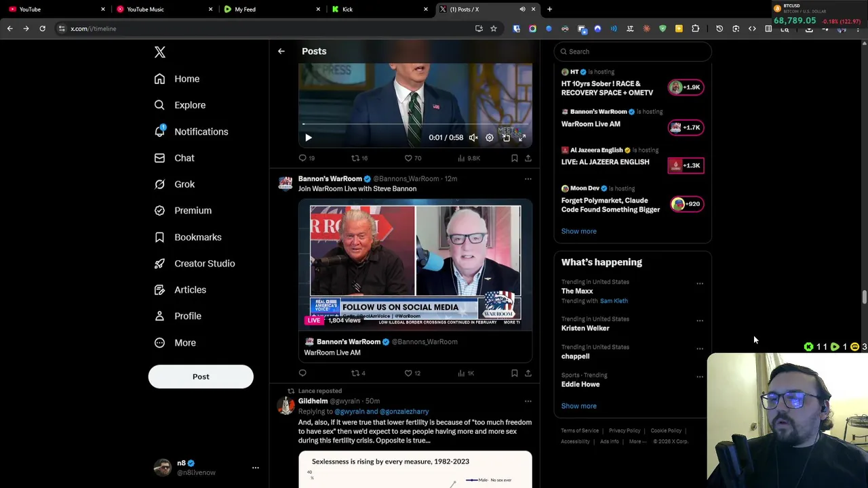This screenshot has height=488, width=868.
Task: Click the video progress bar
Action: point(415,124)
